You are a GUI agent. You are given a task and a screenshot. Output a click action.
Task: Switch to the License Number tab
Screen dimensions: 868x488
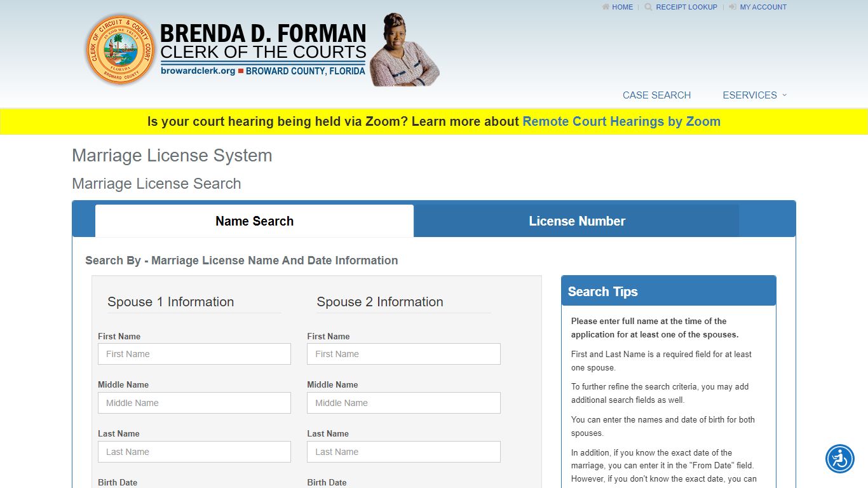pos(577,221)
